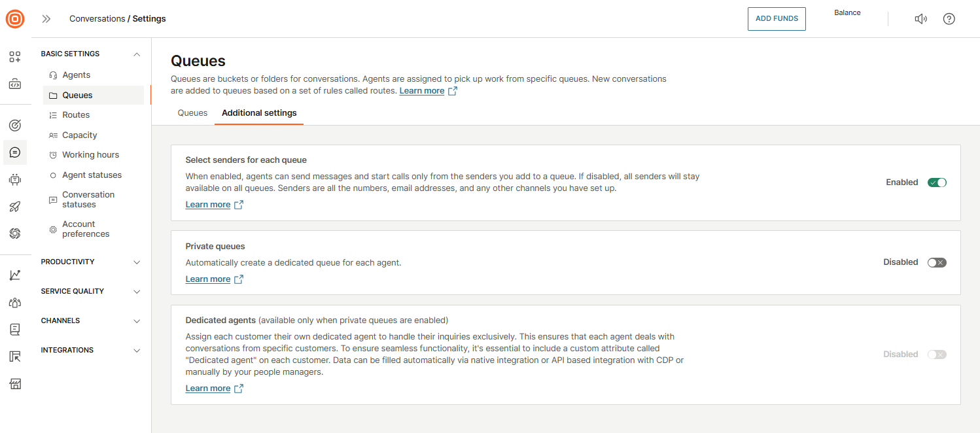
Task: Open the people group sidebar icon
Action: tap(15, 302)
